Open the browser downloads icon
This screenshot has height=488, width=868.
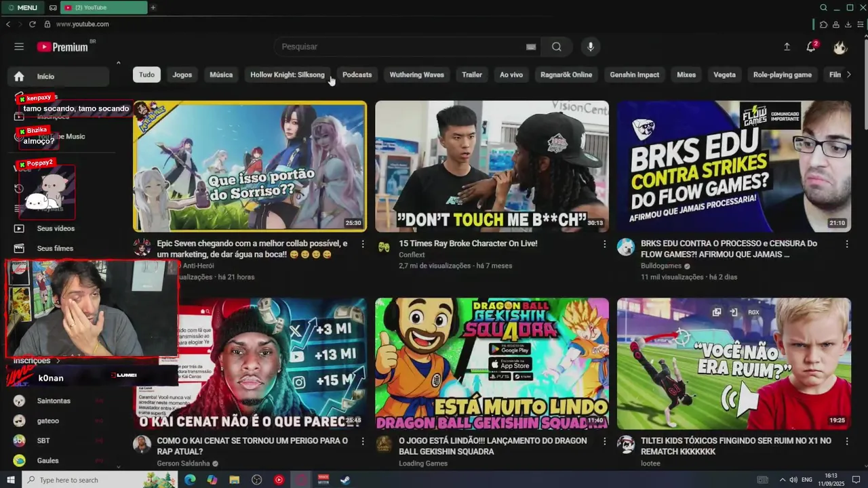[848, 24]
